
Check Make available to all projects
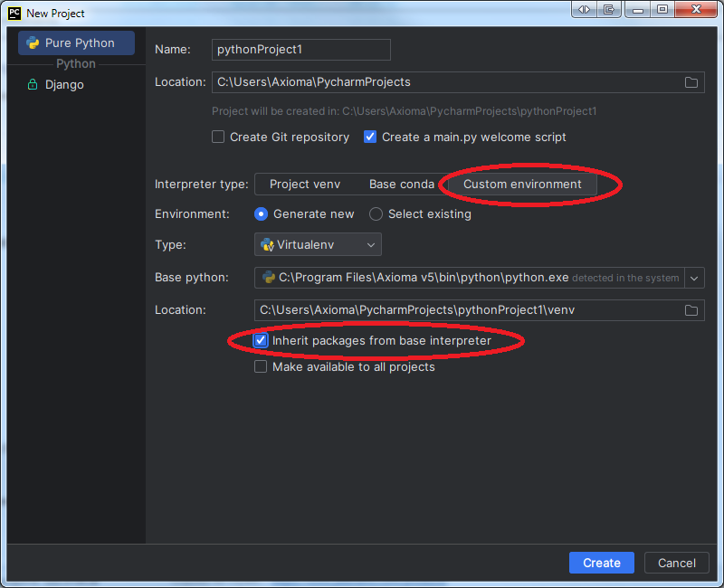tap(261, 367)
